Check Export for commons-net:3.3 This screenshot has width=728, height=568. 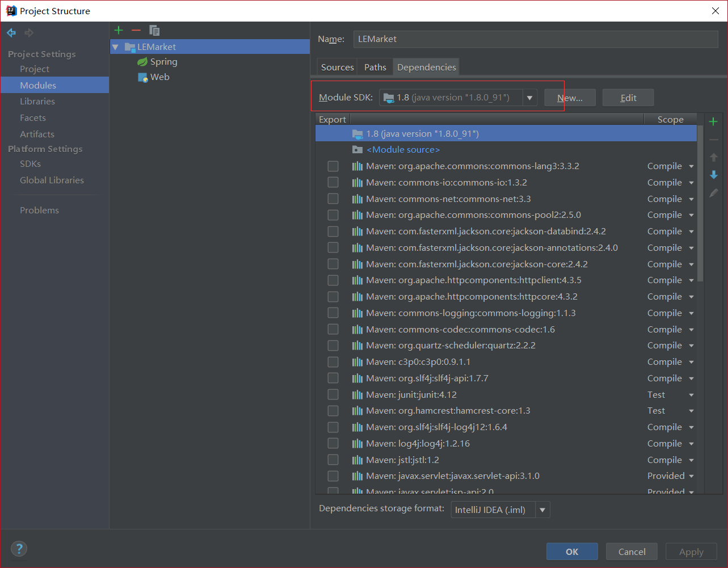pos(333,199)
